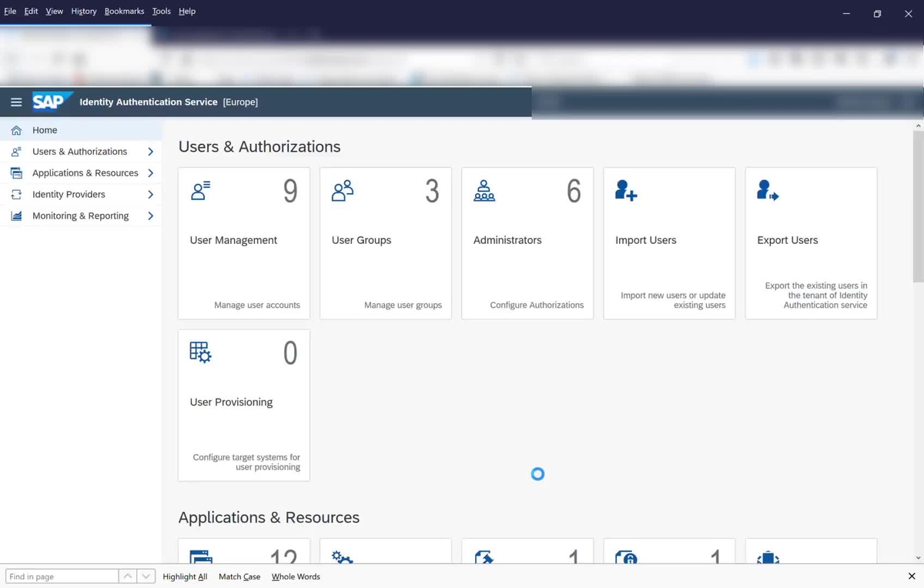Click the Export Users arrow-person icon
Screen dimensions: 924x588
tap(768, 191)
